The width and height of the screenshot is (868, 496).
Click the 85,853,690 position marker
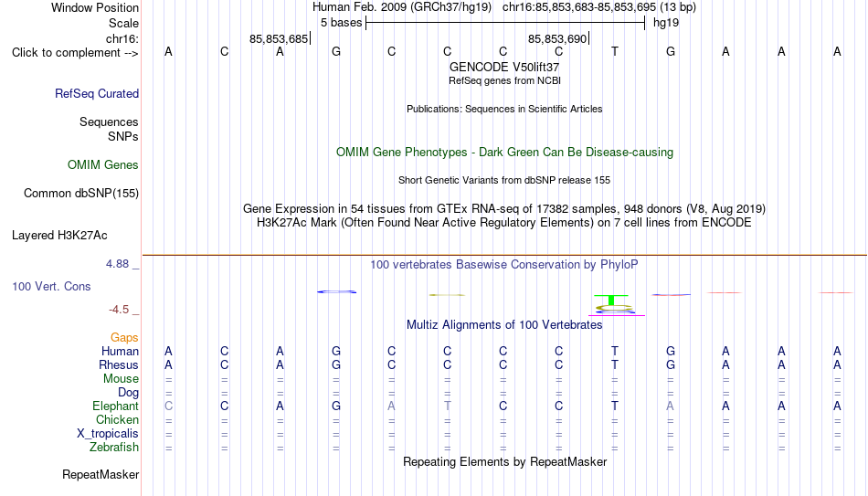coord(558,38)
